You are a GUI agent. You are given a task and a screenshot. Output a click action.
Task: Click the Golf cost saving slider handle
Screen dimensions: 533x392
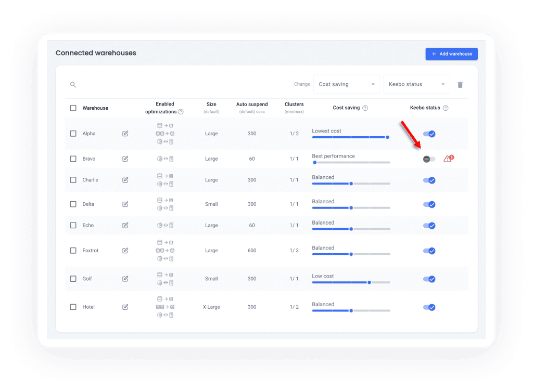[369, 282]
